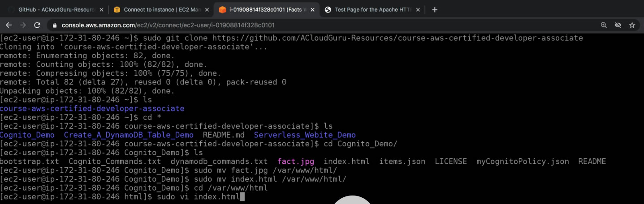Click the 'Cloning into' output line
This screenshot has height=204, width=644.
click(x=134, y=47)
